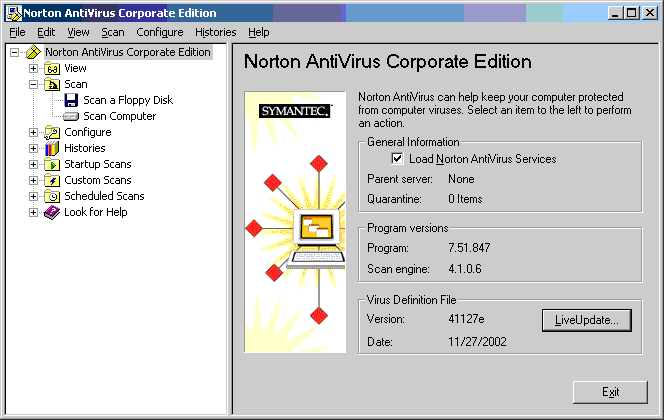
Task: Click the Scan folder icon
Action: [52, 84]
